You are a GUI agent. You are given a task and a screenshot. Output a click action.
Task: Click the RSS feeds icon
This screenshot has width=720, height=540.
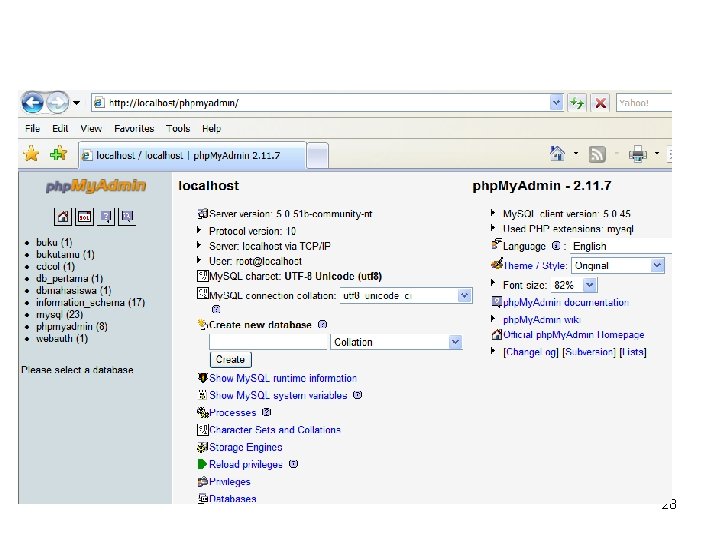pyautogui.click(x=597, y=154)
